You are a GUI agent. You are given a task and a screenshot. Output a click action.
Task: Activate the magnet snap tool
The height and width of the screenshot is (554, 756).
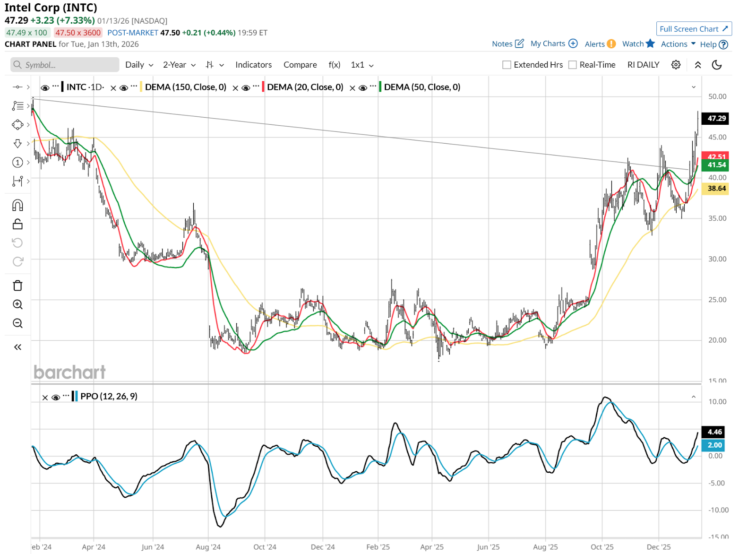(17, 205)
